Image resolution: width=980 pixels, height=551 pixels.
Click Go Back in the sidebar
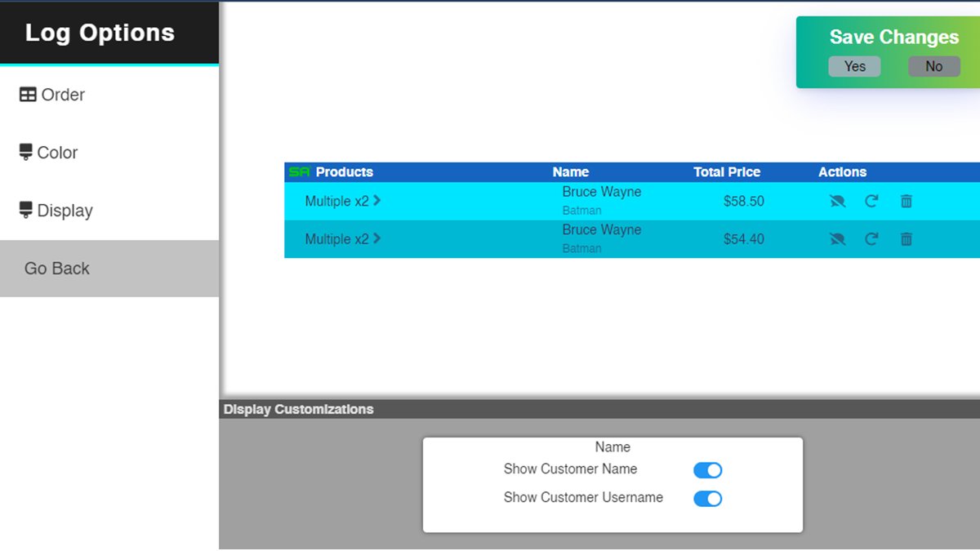click(109, 269)
